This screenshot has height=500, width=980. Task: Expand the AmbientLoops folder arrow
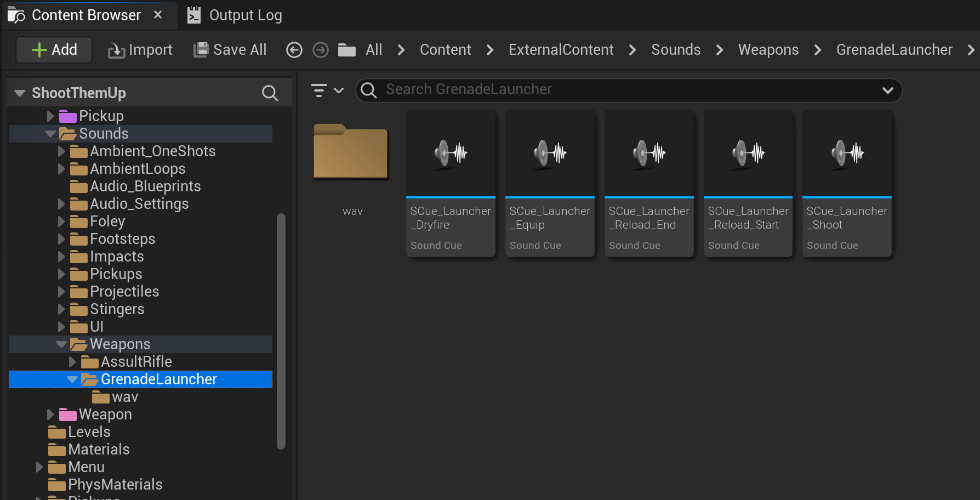pos(61,169)
